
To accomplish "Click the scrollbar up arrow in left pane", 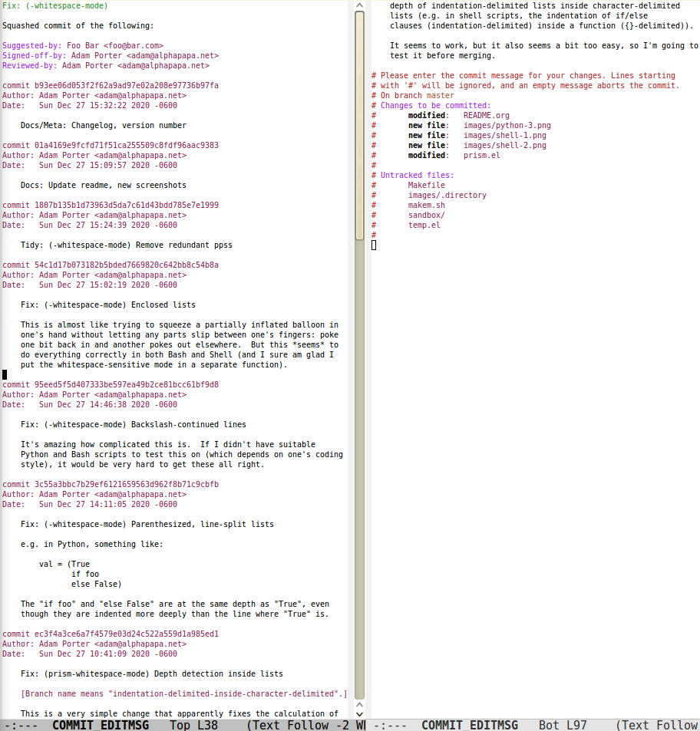I will [359, 5].
